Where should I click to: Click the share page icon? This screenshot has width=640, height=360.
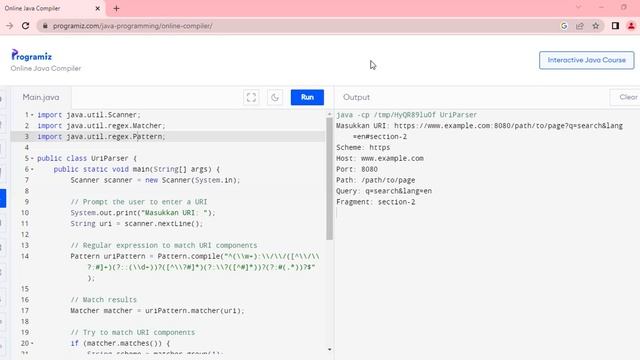(x=580, y=26)
